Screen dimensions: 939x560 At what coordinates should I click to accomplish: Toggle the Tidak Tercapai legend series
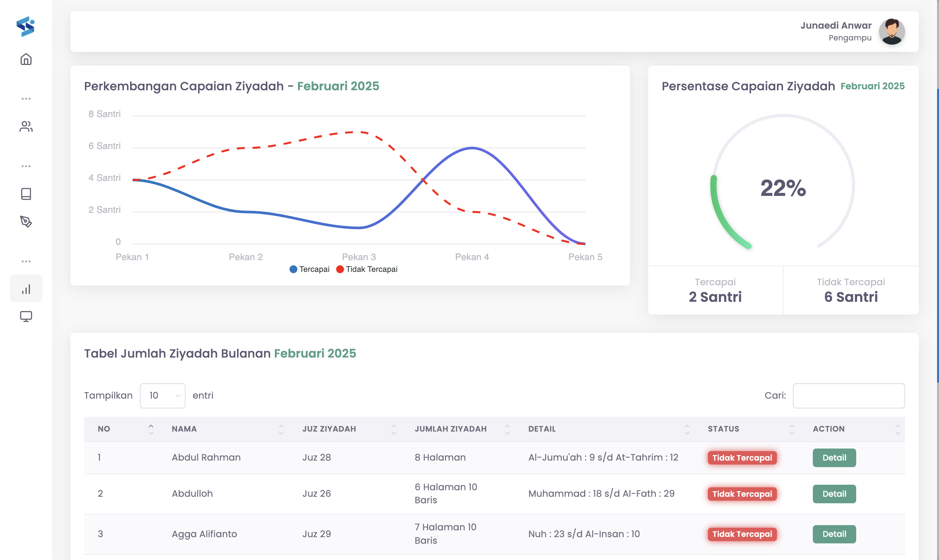(367, 269)
